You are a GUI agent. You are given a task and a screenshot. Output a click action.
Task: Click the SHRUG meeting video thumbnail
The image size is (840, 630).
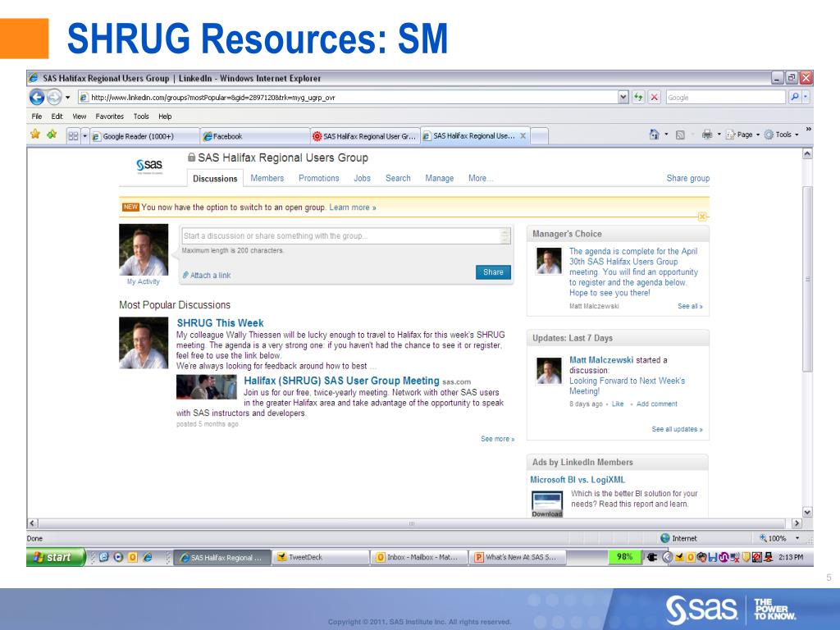tap(206, 387)
